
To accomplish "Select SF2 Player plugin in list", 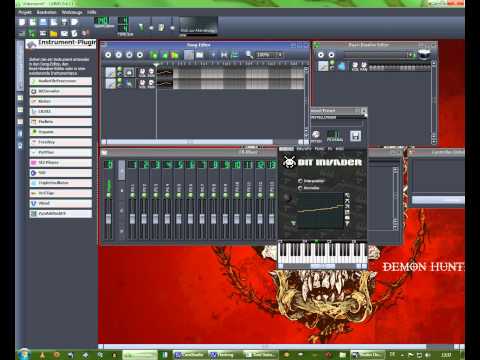I will pos(61,163).
